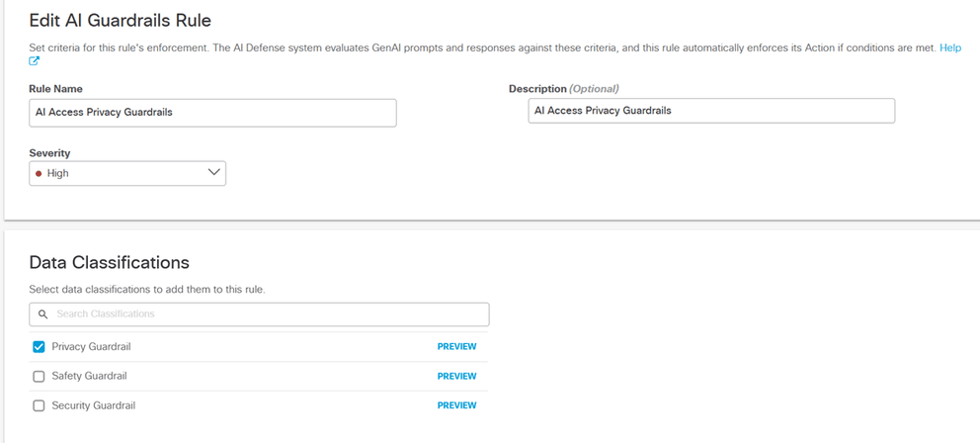Tick the Security Guardrail checkbox

click(x=40, y=405)
